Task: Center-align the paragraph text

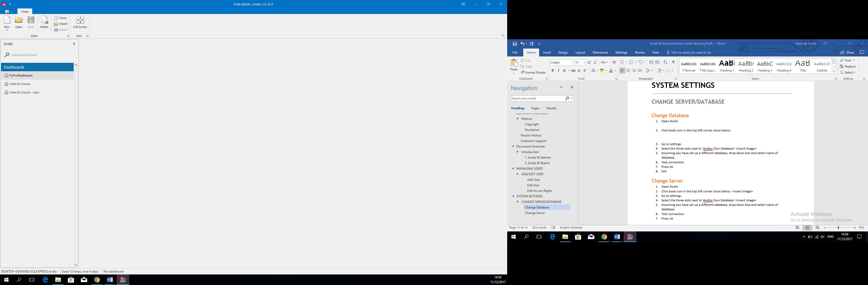Action: point(628,71)
